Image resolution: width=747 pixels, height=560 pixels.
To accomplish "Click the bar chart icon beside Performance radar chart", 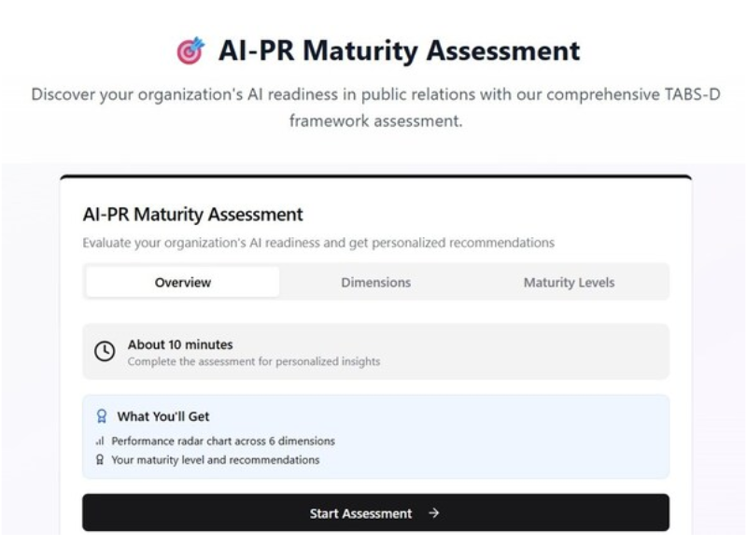I will tap(100, 441).
